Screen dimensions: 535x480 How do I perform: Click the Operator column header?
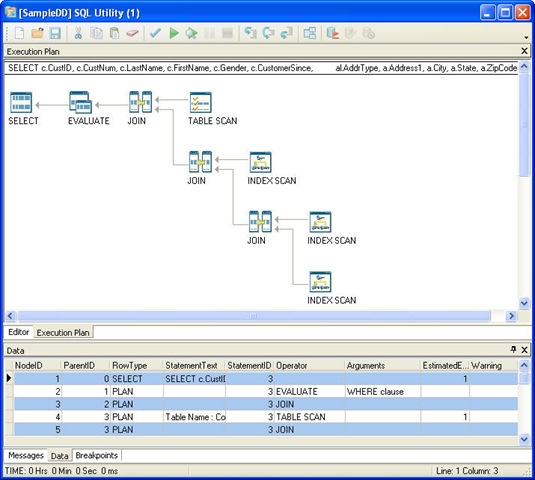click(309, 365)
